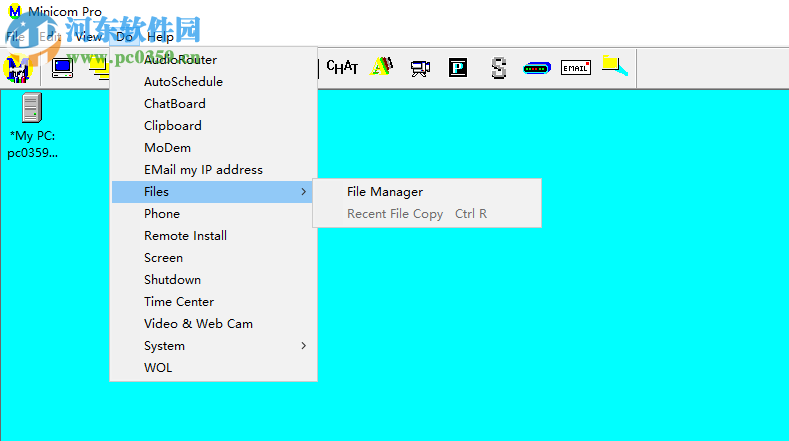Open the Help menu
This screenshot has width=789, height=441.
[160, 37]
